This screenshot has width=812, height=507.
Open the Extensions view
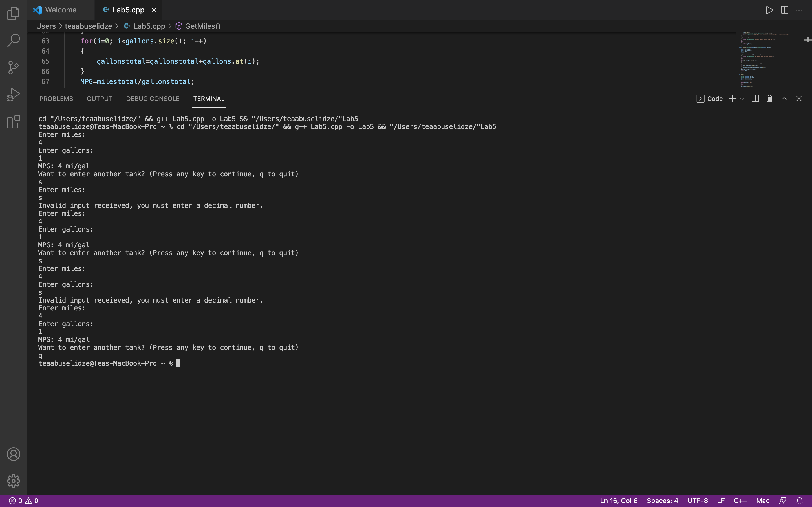[14, 122]
